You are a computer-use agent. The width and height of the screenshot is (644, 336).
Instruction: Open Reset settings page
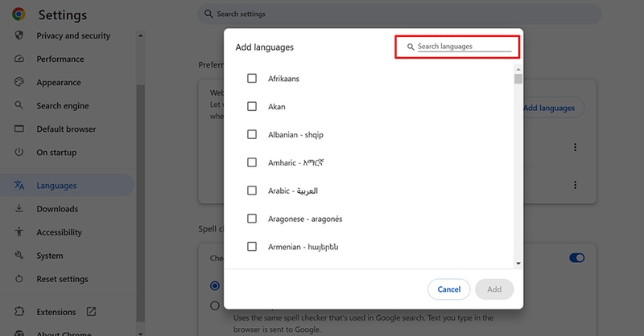click(62, 279)
